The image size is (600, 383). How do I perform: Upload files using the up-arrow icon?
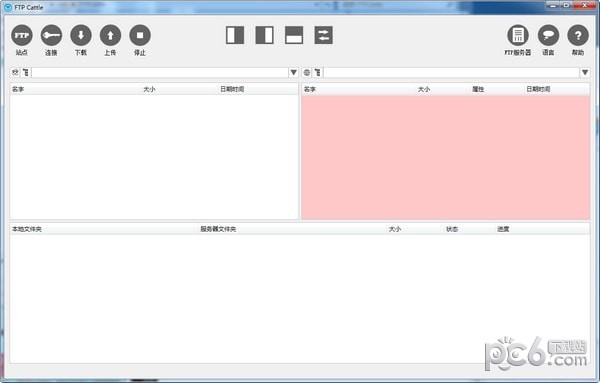[110, 35]
